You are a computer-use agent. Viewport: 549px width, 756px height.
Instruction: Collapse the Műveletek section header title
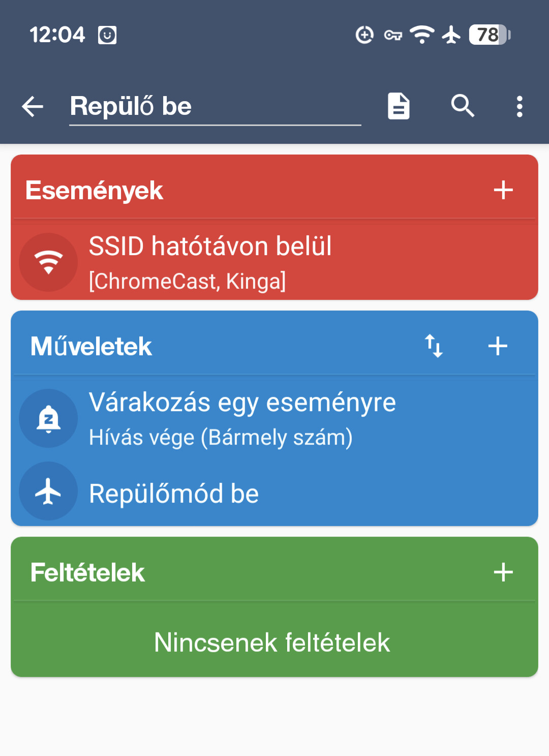click(91, 347)
